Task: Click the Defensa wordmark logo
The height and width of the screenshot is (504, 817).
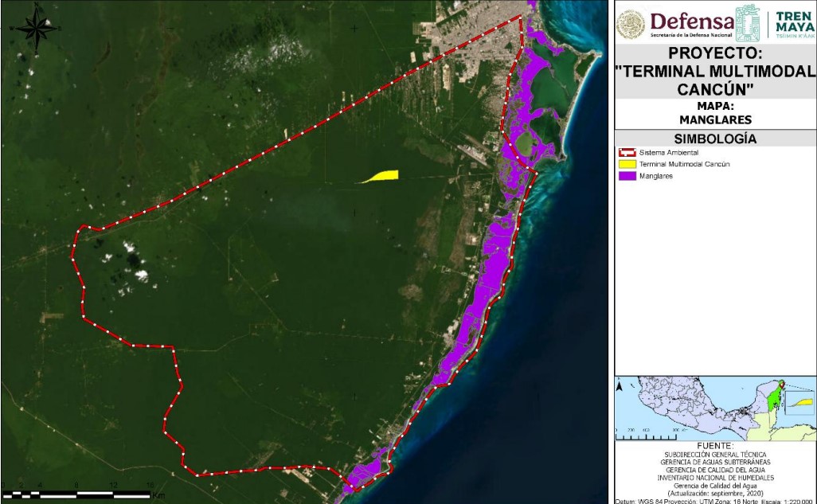Action: tap(691, 22)
